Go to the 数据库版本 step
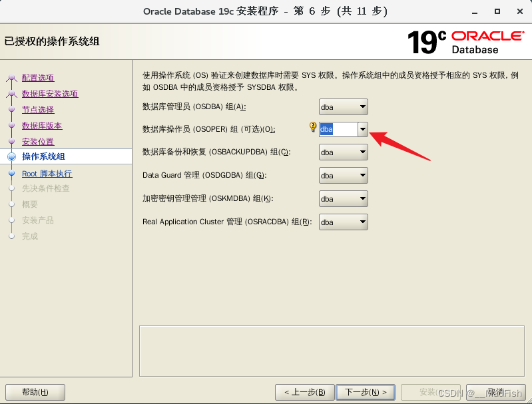532x404 pixels. tap(42, 126)
